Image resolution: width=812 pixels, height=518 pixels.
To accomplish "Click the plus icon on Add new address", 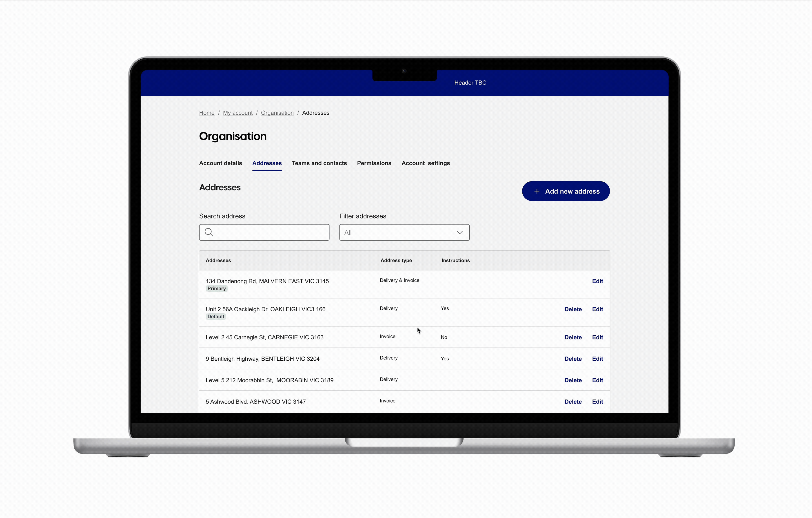I will [x=537, y=191].
